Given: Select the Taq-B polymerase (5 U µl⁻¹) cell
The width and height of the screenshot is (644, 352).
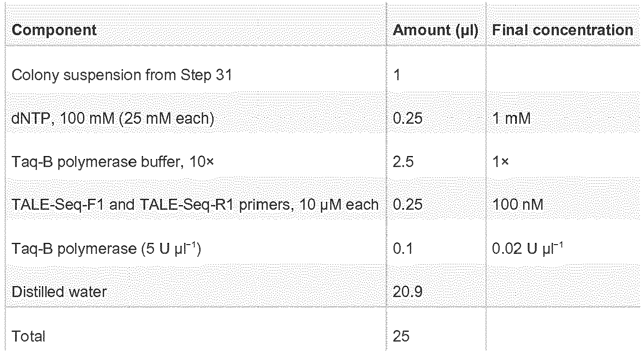Looking at the screenshot, I should point(107,248).
